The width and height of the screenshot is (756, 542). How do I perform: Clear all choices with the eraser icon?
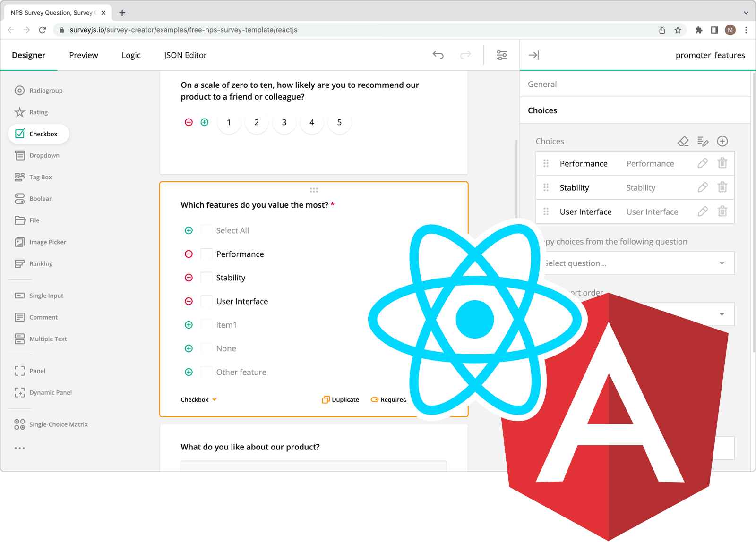(683, 141)
